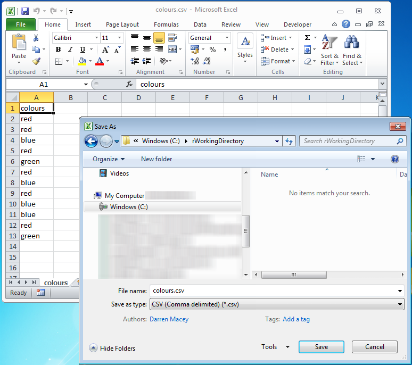Screen dimensions: 412x365
Task: Open the Change your view dropdown arrow
Action: click(x=373, y=159)
